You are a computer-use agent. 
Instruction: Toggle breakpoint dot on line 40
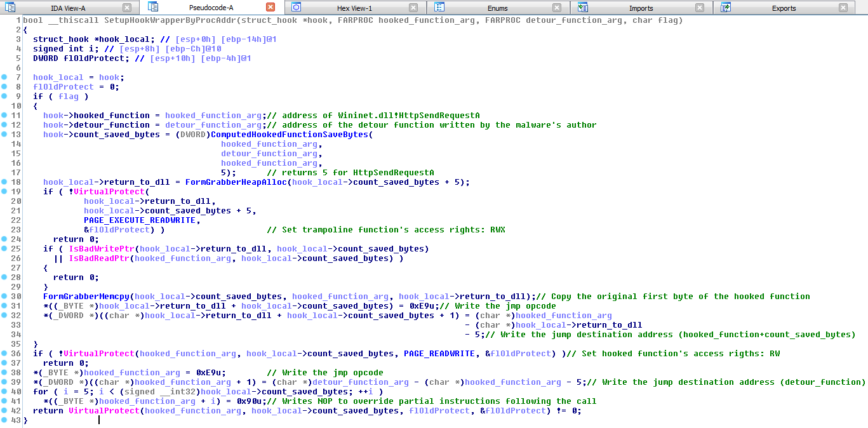pos(4,392)
